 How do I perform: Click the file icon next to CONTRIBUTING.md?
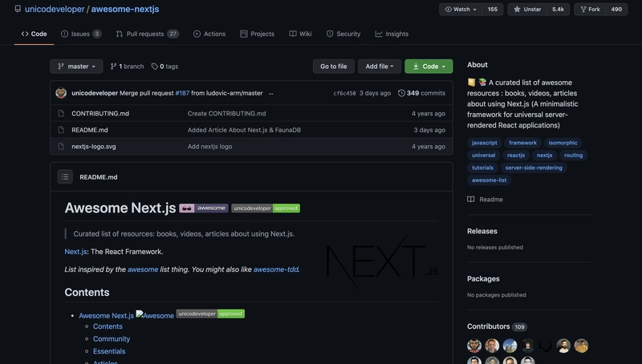click(x=61, y=113)
